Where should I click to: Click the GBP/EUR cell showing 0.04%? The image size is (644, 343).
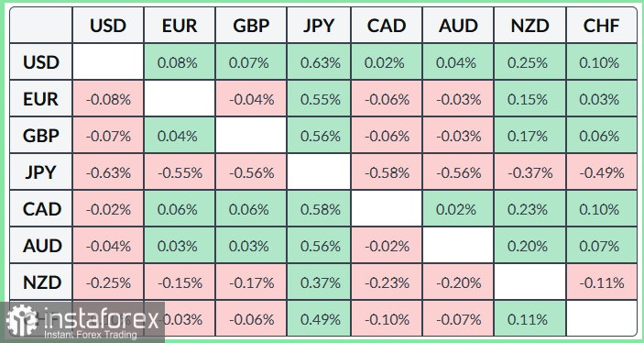pyautogui.click(x=179, y=136)
